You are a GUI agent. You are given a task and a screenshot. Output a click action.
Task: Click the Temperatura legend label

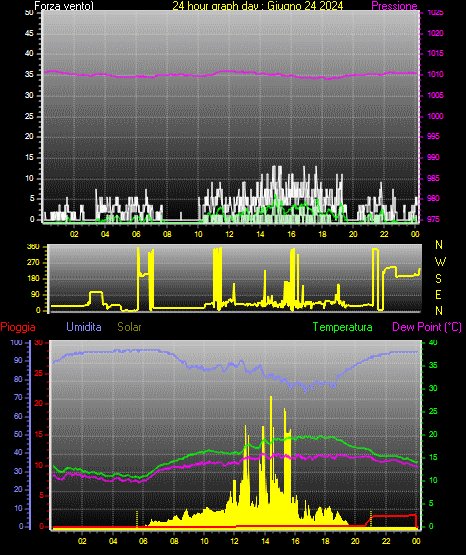(x=343, y=327)
